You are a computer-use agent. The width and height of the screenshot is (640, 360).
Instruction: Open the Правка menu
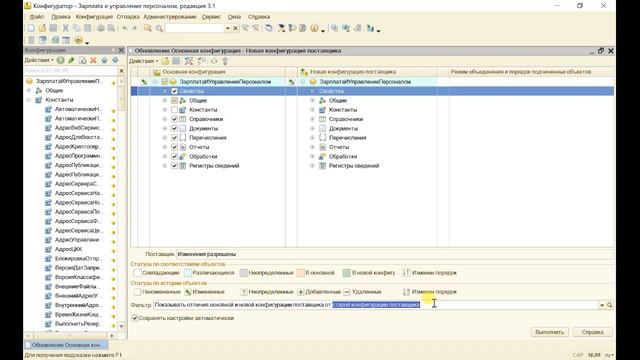tap(60, 17)
